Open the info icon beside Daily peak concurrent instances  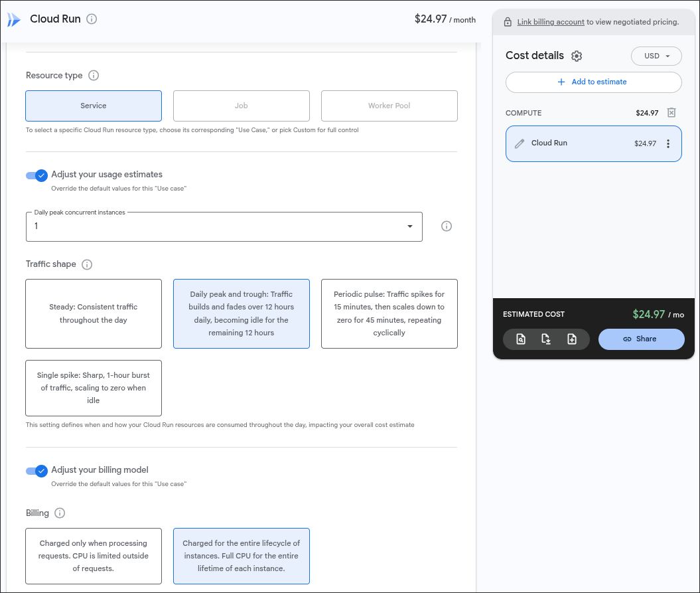click(447, 226)
